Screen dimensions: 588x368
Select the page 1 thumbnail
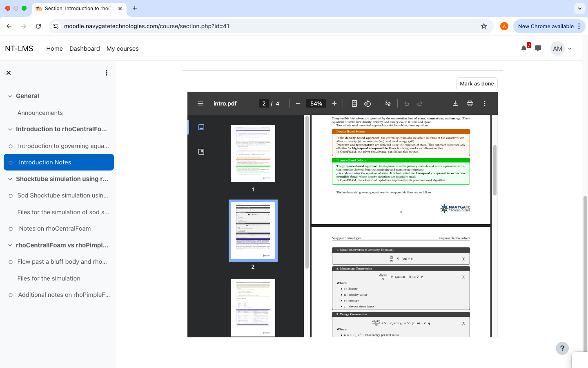[x=253, y=153]
